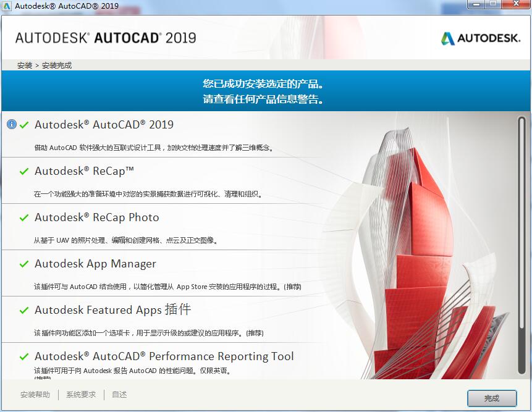532x412 pixels.
Task: Click the checkmark beside Performance Reporting Tool
Action: tap(24, 356)
